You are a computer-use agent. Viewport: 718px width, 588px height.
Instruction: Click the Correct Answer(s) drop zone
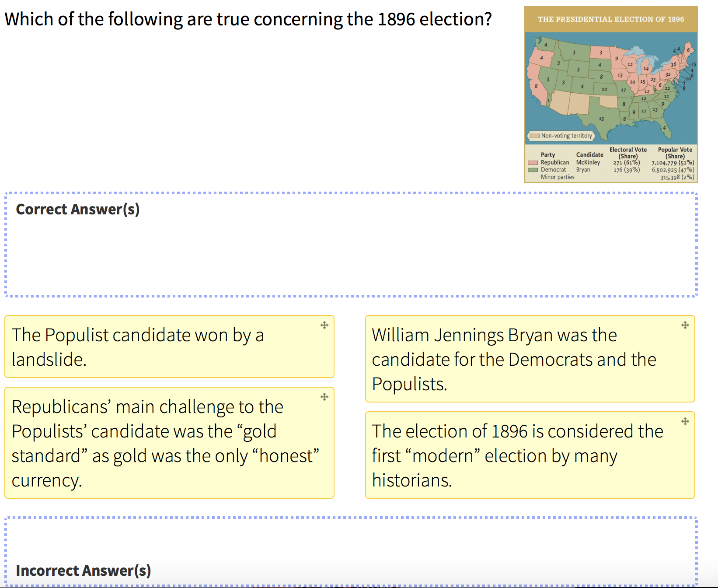[351, 245]
